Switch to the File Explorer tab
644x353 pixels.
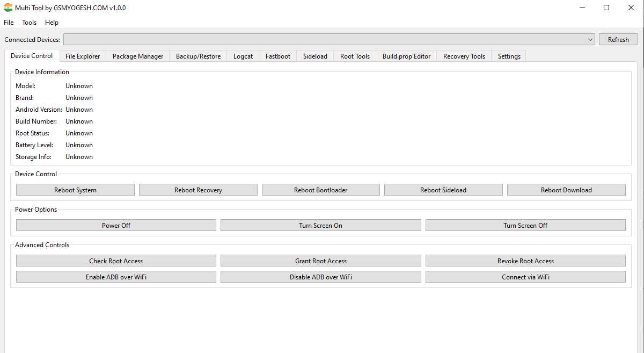coord(83,56)
